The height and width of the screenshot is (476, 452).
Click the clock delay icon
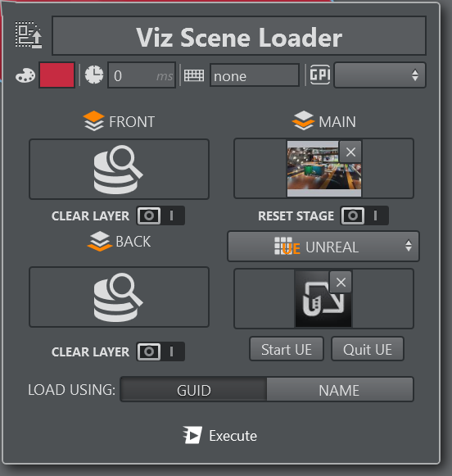tap(93, 75)
